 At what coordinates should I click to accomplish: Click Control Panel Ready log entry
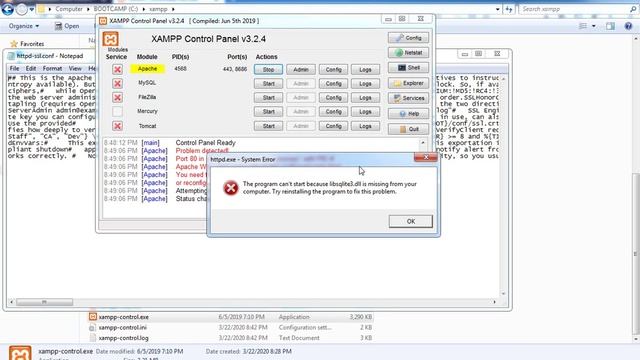(x=206, y=143)
